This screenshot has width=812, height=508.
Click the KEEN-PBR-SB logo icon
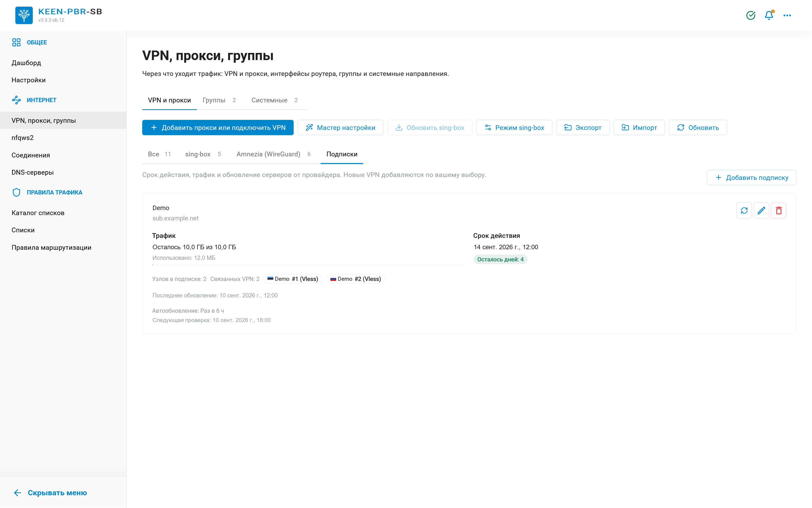click(x=24, y=15)
